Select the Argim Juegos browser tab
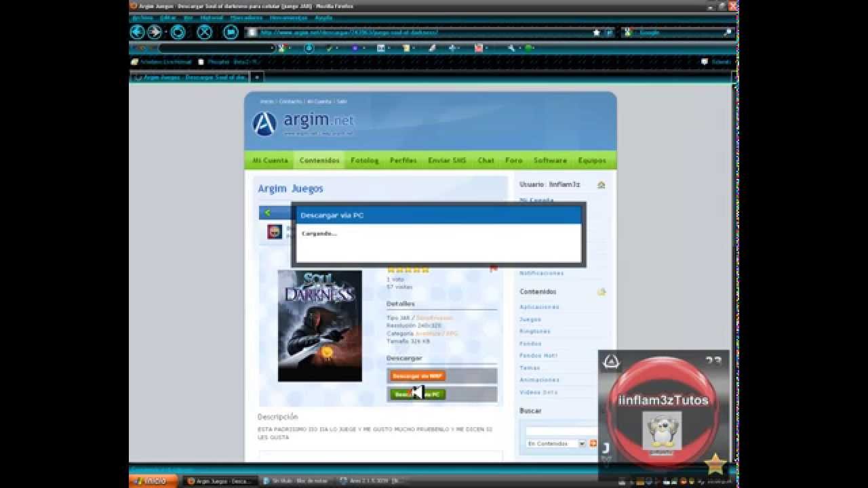The width and height of the screenshot is (868, 488). pyautogui.click(x=190, y=77)
